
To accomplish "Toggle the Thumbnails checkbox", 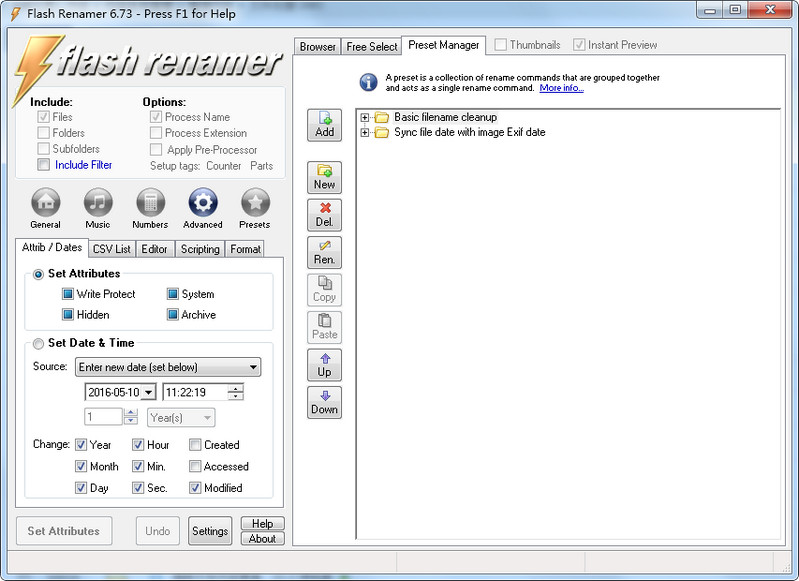I will (x=500, y=44).
